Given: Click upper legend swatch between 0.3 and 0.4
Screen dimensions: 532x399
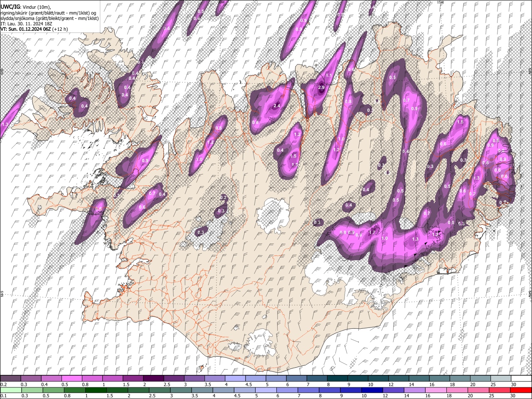Looking at the screenshot, I should point(31,379).
